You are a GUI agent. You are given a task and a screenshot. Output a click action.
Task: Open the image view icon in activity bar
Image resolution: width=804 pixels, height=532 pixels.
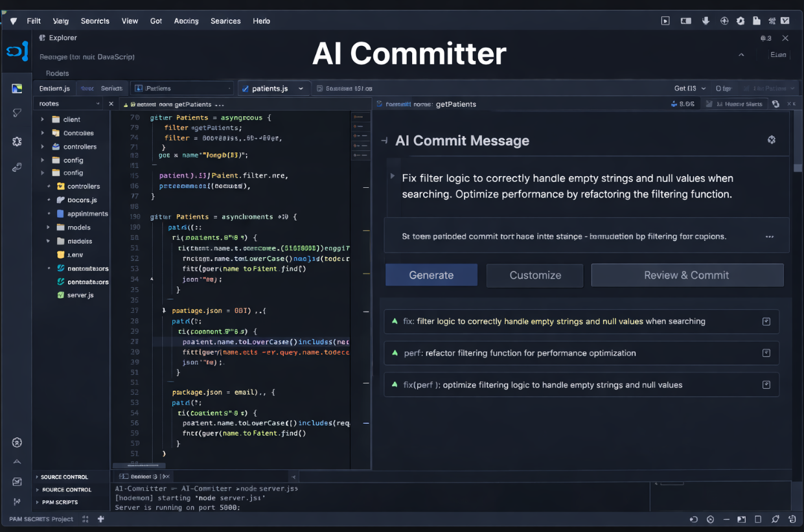[x=17, y=89]
